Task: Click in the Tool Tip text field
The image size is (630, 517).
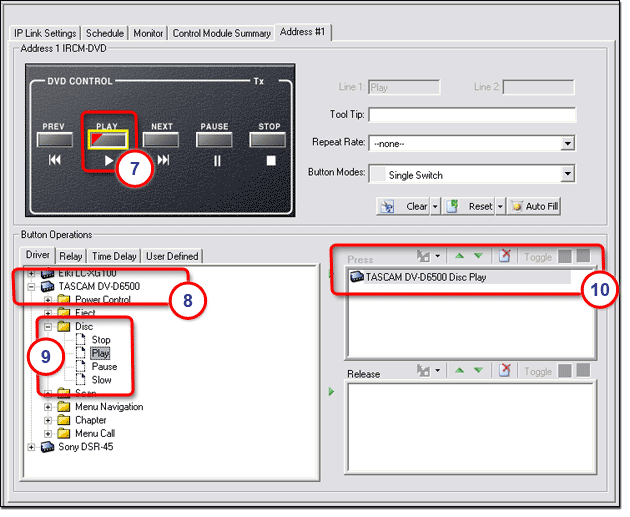Action: click(x=472, y=115)
